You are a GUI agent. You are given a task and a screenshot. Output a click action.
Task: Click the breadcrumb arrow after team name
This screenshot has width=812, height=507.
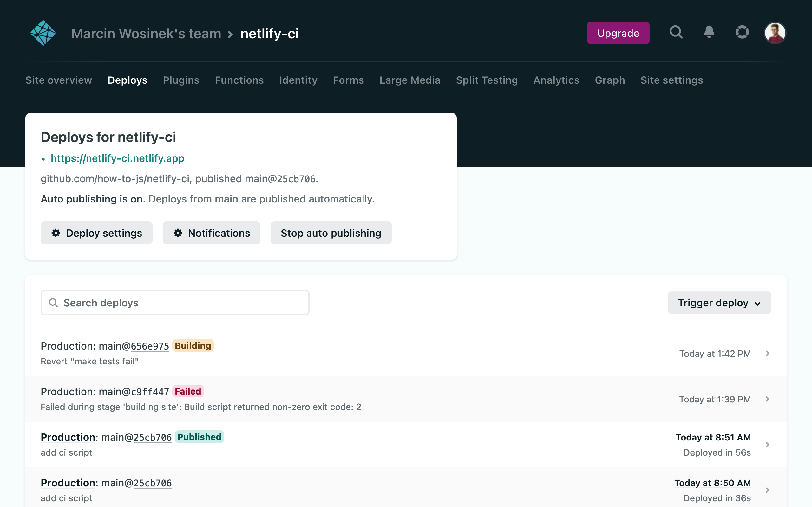[230, 34]
